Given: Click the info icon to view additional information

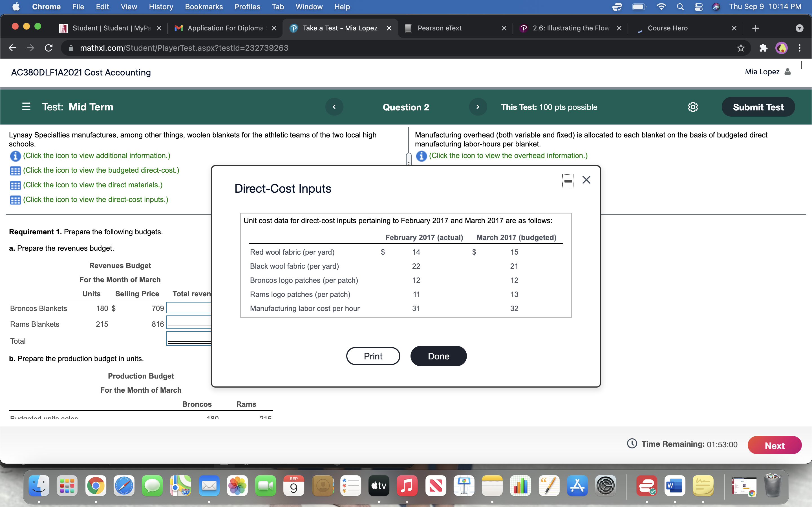Looking at the screenshot, I should (15, 155).
